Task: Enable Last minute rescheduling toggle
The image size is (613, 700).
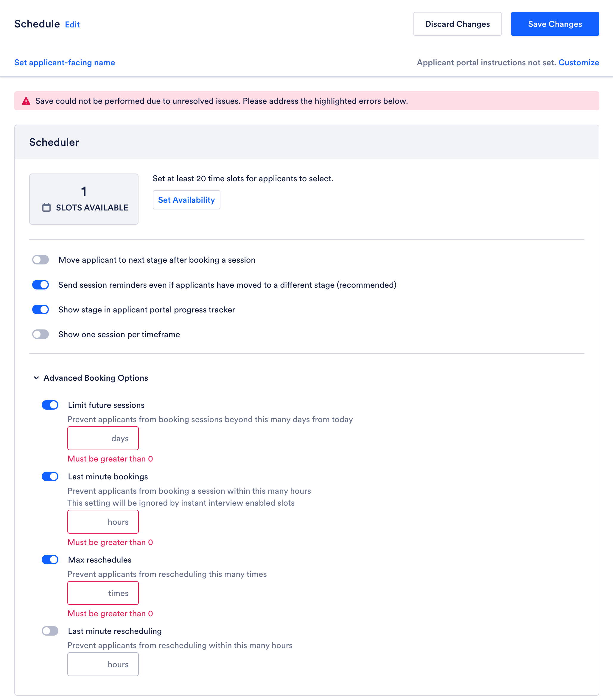Action: tap(50, 631)
